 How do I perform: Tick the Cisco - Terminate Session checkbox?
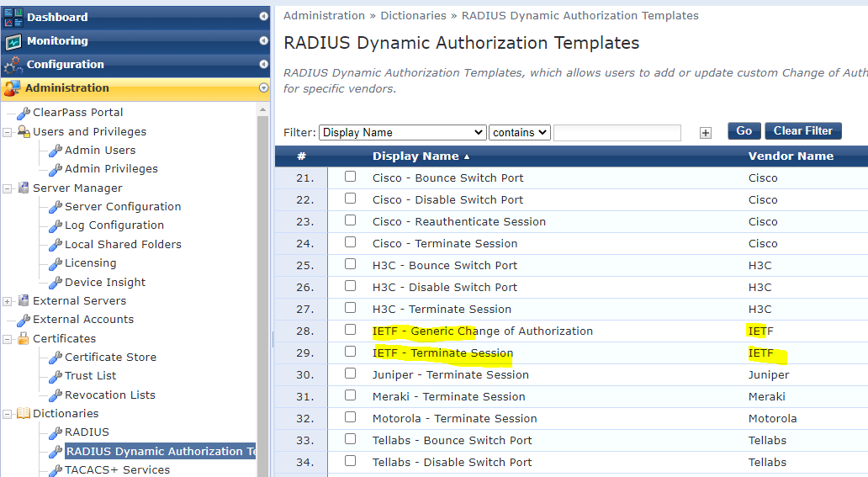pos(350,242)
